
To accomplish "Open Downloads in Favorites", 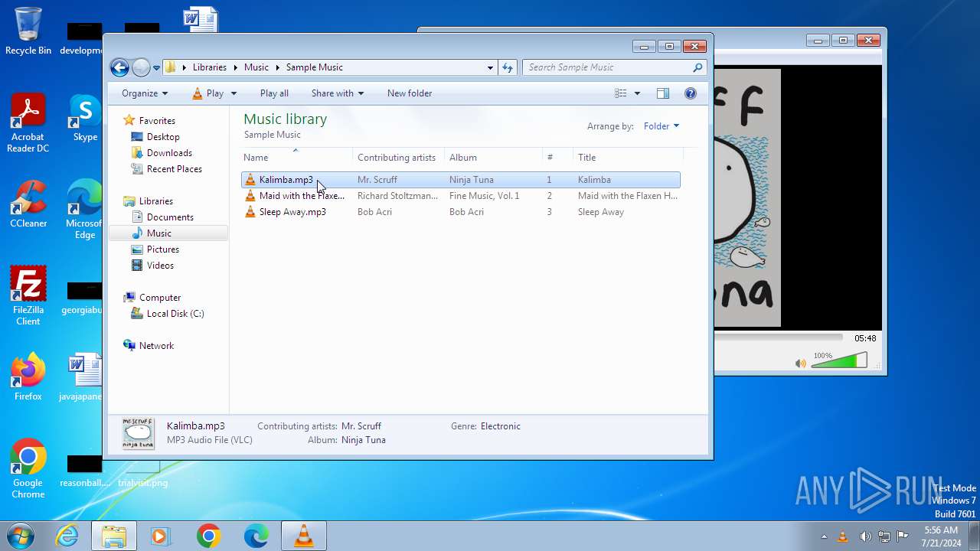I will click(x=169, y=153).
